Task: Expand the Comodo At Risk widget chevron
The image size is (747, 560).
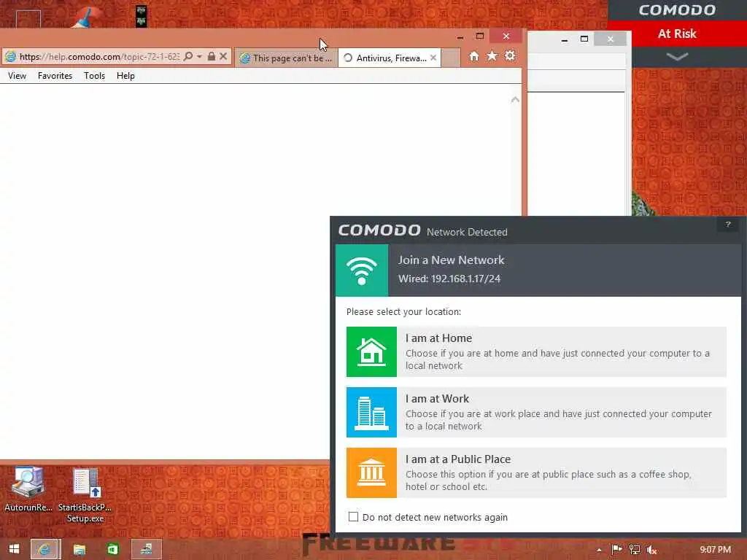Action: pyautogui.click(x=677, y=57)
